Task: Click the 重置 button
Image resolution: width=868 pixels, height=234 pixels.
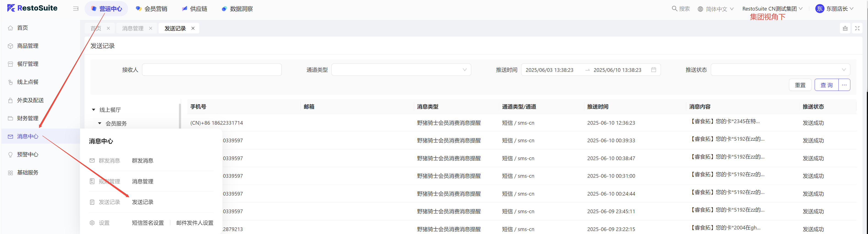Action: pos(800,85)
